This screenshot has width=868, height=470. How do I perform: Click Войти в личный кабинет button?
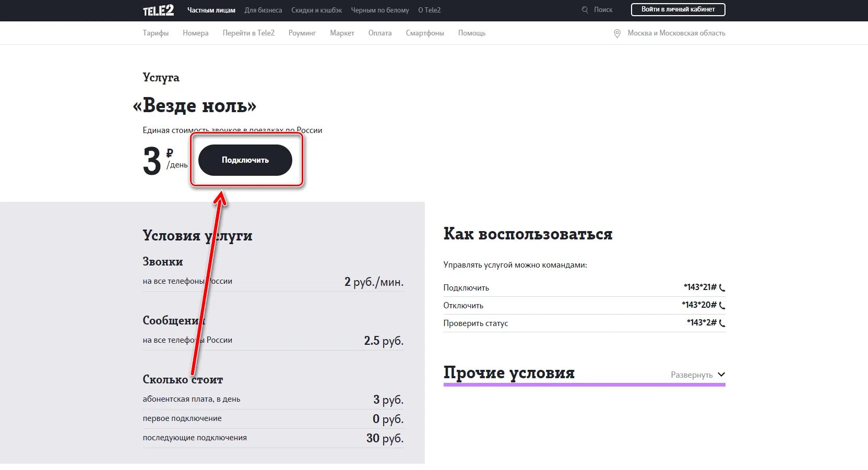pos(678,9)
